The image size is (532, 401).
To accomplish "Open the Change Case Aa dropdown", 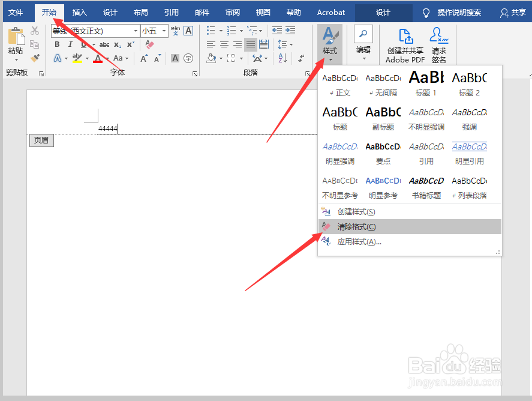I will click(121, 58).
